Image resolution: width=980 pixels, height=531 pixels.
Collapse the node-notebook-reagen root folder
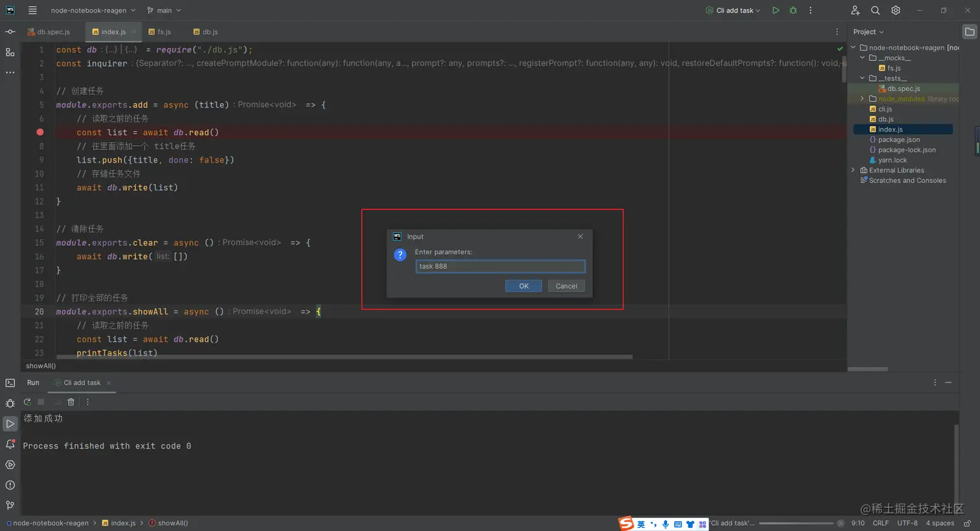[854, 47]
